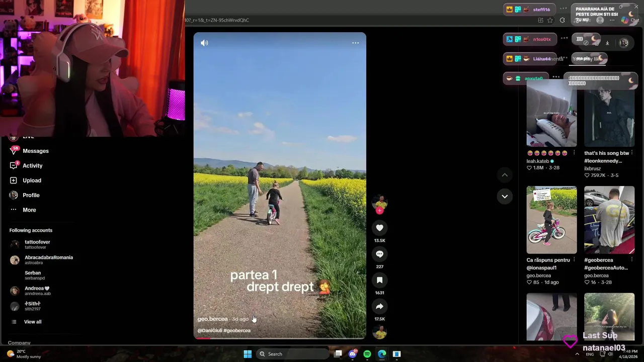Like the video with the heart icon
Screen dimensions: 644x362
click(379, 228)
